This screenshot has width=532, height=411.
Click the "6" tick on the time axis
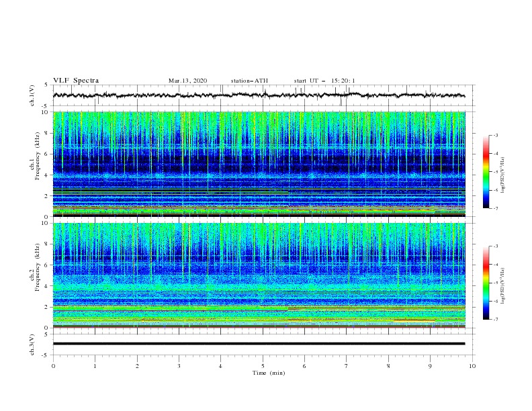[304, 366]
